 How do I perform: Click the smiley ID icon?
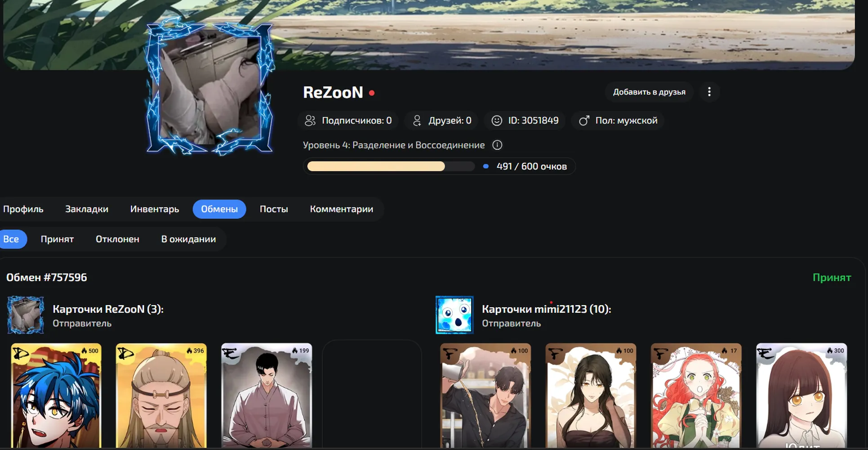[x=497, y=121]
